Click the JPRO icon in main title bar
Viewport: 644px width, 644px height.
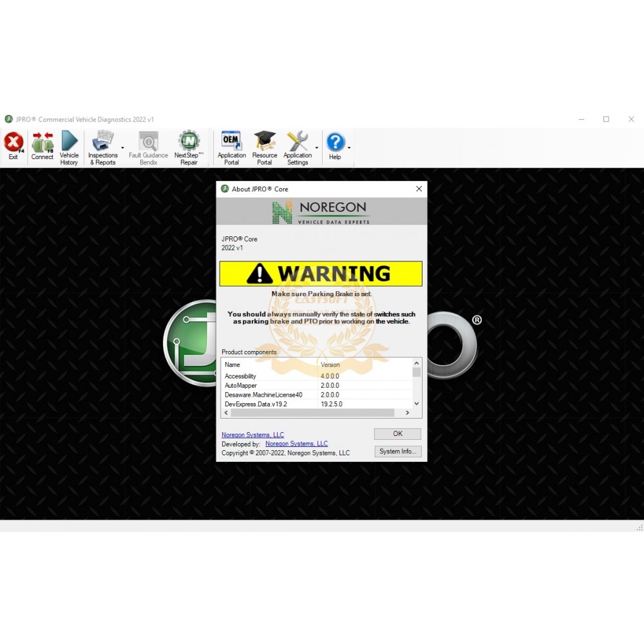8,119
